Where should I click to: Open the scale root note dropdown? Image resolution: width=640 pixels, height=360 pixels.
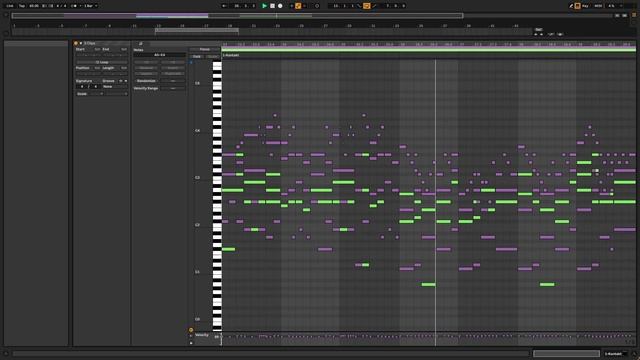(96, 94)
